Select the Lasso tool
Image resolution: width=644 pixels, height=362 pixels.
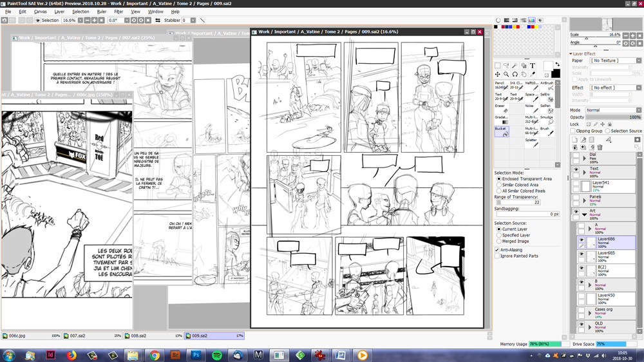click(x=506, y=66)
